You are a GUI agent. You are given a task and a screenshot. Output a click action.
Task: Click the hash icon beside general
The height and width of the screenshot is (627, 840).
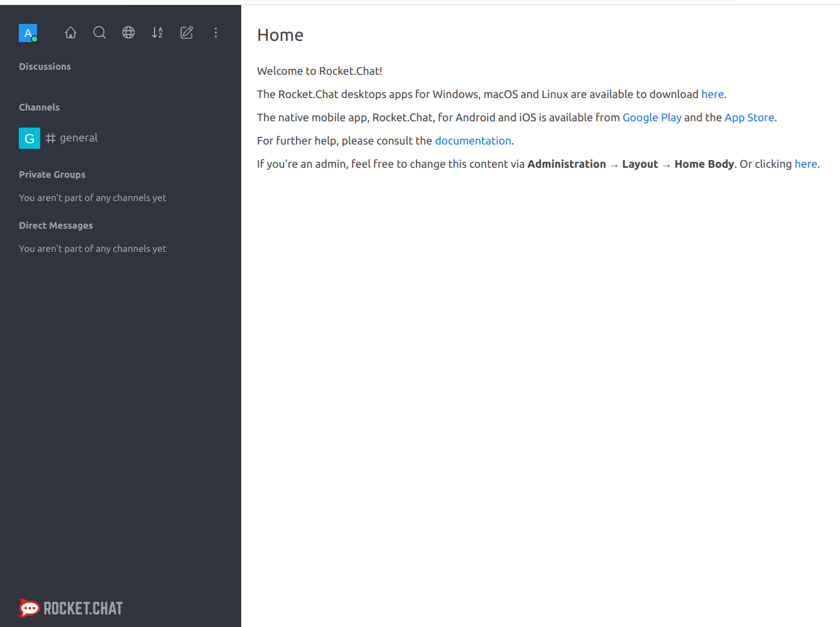pos(51,138)
